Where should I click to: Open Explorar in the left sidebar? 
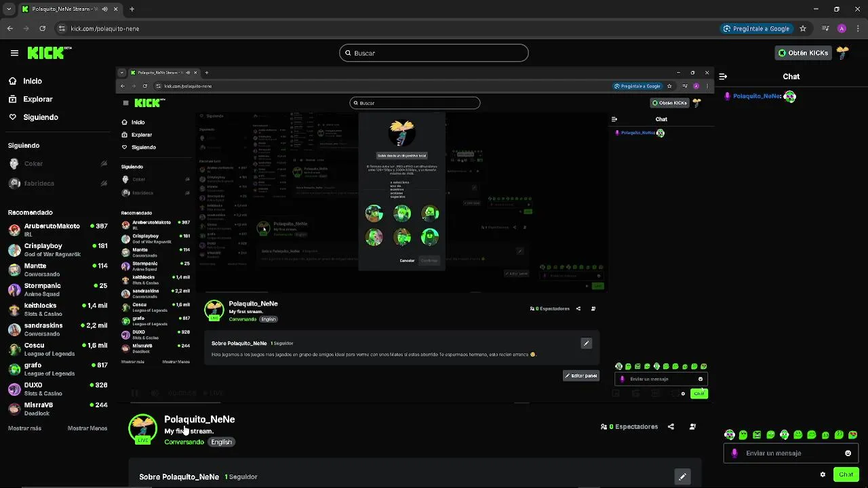(x=31, y=99)
